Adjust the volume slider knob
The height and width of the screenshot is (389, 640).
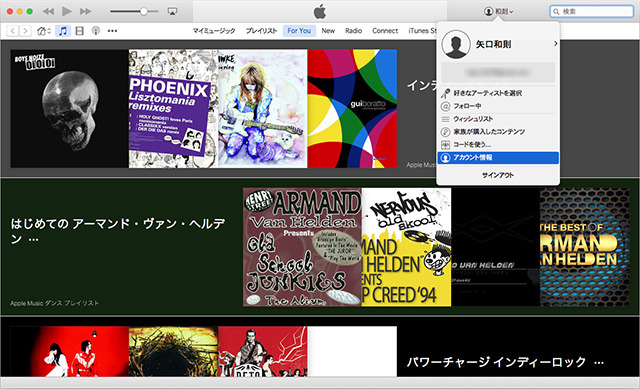coord(144,11)
